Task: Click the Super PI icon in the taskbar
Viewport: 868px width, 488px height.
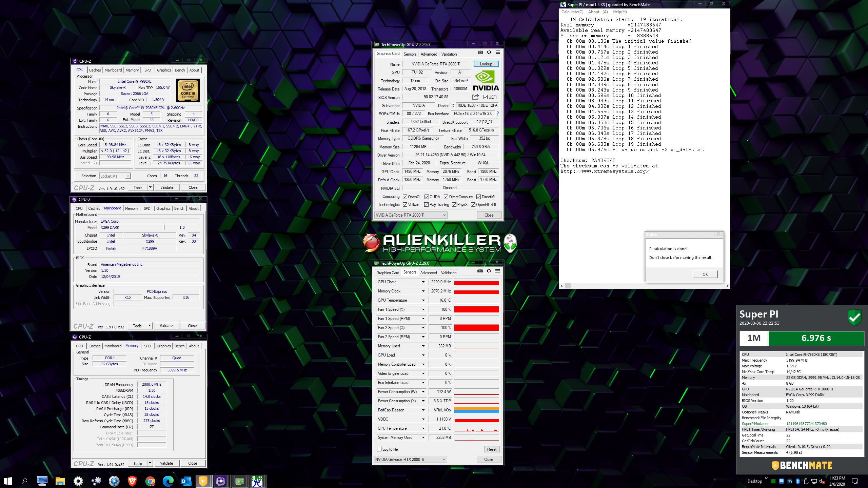Action: pyautogui.click(x=257, y=481)
